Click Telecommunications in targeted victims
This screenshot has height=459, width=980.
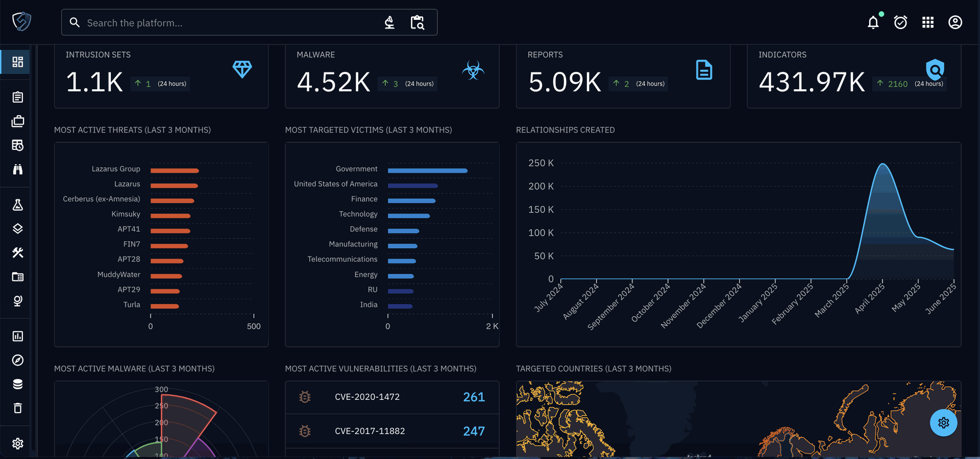(342, 259)
